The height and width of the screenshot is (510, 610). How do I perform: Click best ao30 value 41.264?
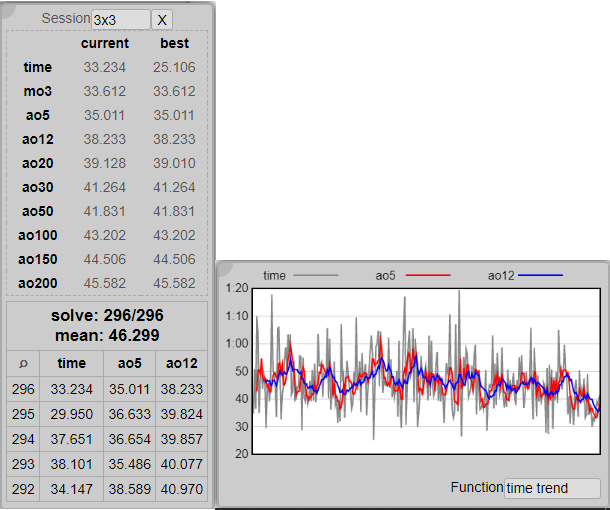[174, 188]
